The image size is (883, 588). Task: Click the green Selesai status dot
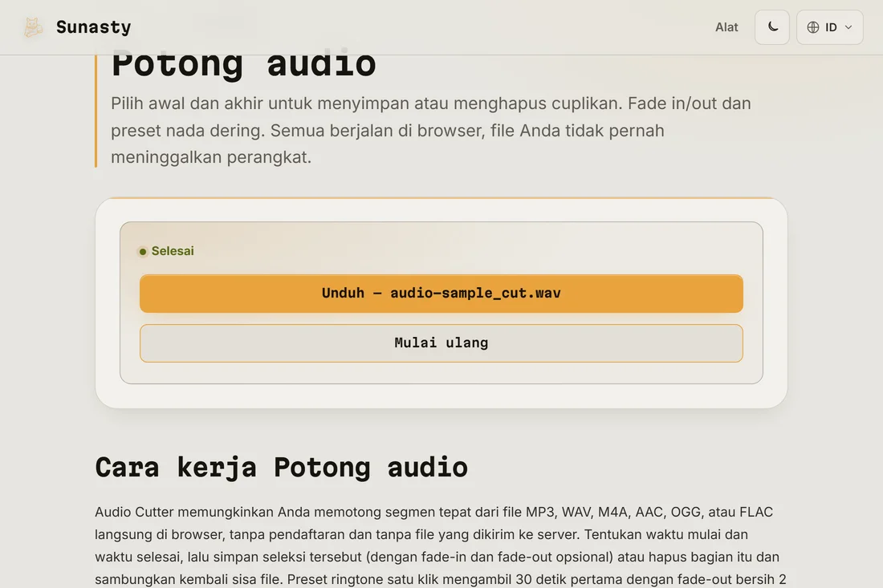[x=142, y=252]
